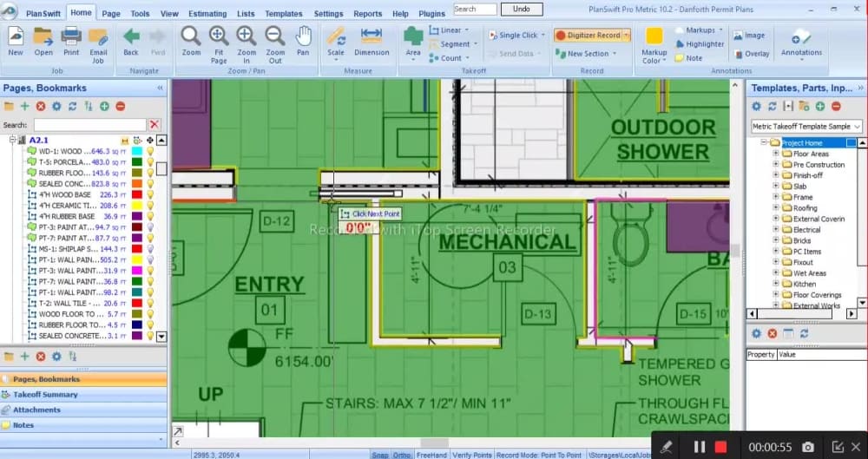The height and width of the screenshot is (459, 868).
Task: Open the Reports ribbon tab
Action: point(367,13)
